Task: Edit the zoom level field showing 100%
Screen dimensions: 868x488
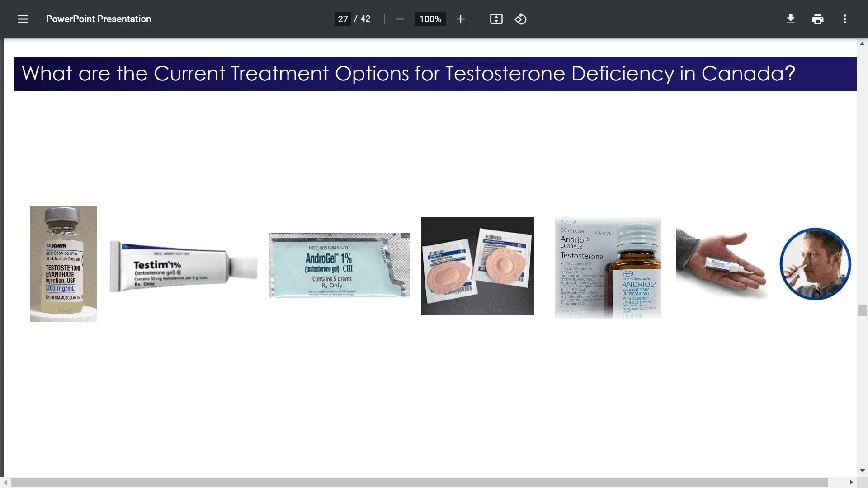Action: pos(430,19)
